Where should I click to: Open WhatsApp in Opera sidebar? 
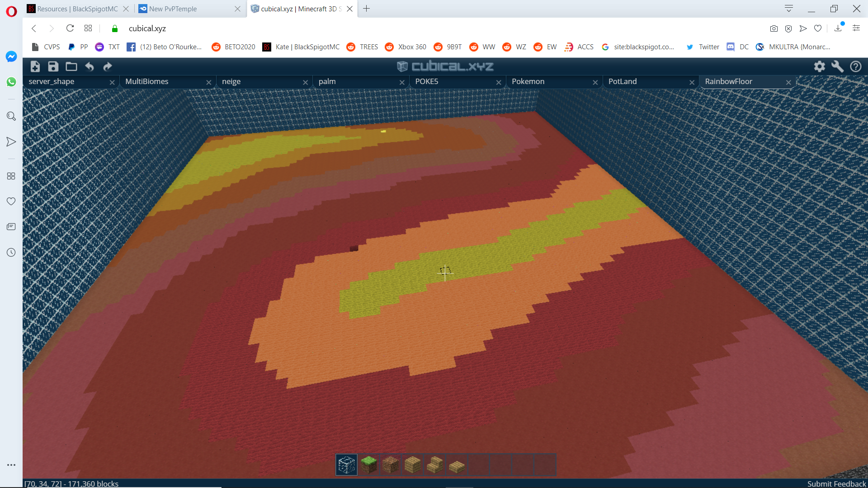coord(11,82)
